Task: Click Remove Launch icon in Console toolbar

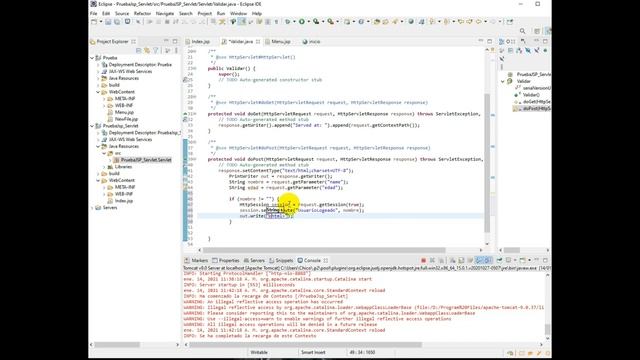Action: 432,260
